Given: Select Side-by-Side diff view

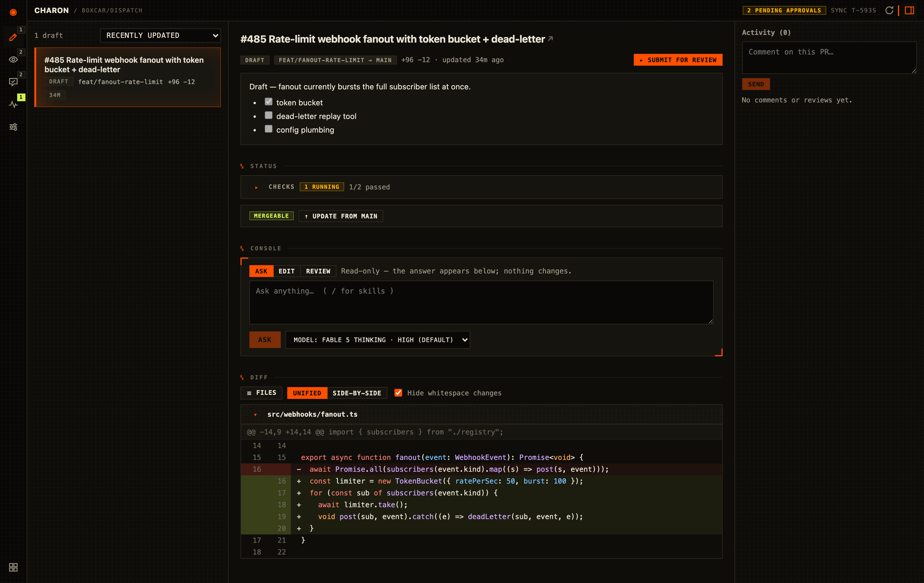Looking at the screenshot, I should tap(357, 393).
